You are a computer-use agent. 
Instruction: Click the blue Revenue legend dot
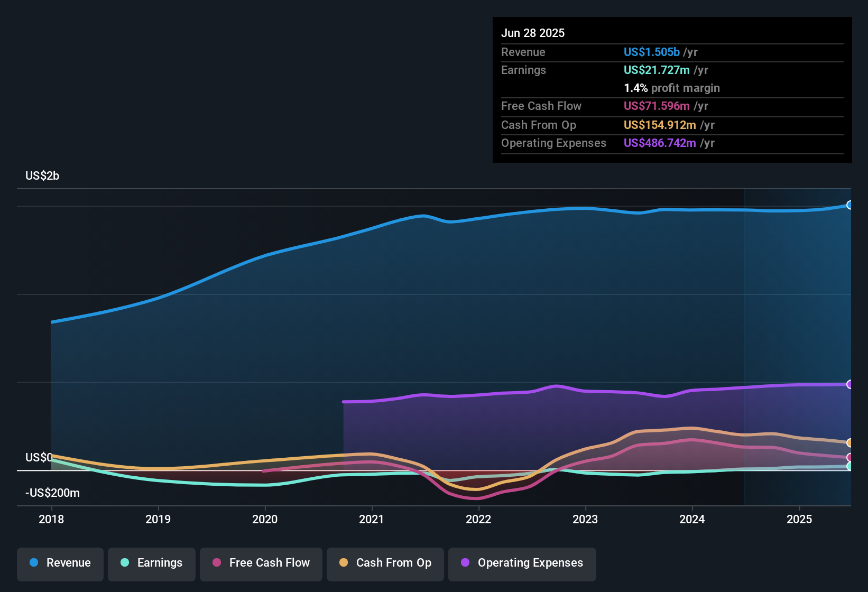tap(34, 563)
